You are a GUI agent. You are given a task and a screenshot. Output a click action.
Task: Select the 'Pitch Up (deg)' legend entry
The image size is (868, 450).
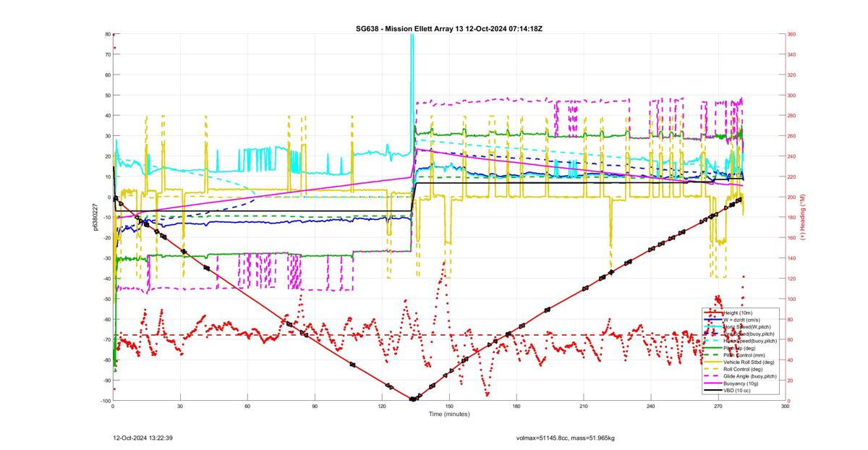pyautogui.click(x=739, y=348)
